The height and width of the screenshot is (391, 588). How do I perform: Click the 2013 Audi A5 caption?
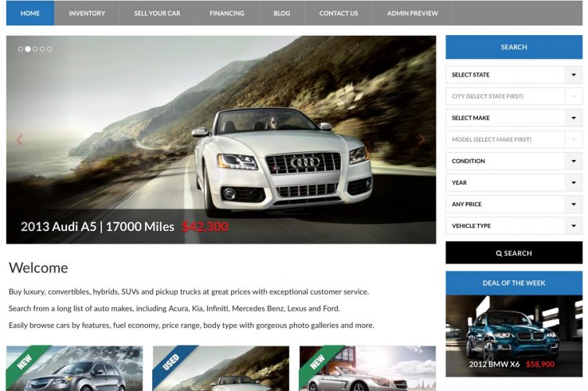[97, 226]
